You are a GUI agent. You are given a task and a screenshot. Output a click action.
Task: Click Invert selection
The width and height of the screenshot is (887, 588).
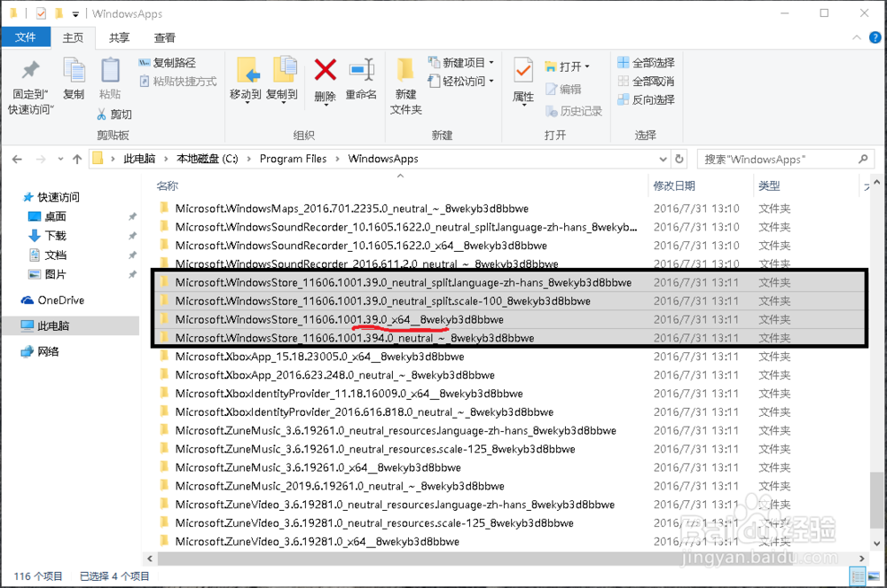point(646,99)
